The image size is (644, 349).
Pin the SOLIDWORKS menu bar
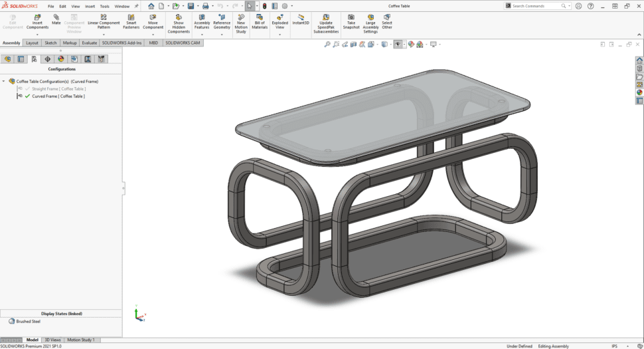(x=137, y=6)
